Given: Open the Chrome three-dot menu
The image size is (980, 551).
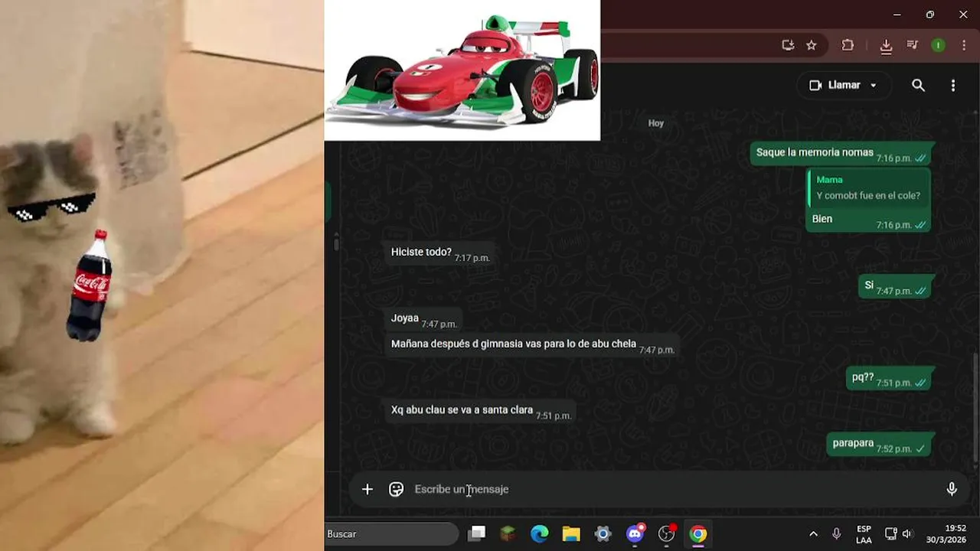Looking at the screenshot, I should tap(962, 45).
